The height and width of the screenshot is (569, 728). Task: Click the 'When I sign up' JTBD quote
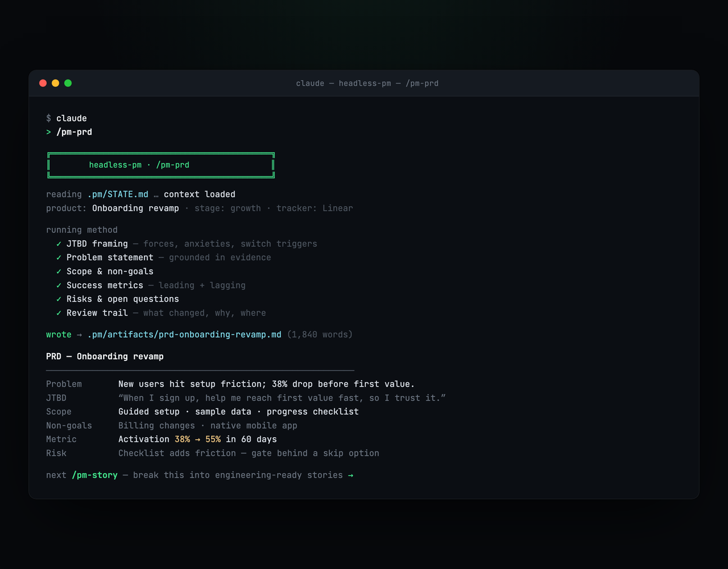pos(282,398)
